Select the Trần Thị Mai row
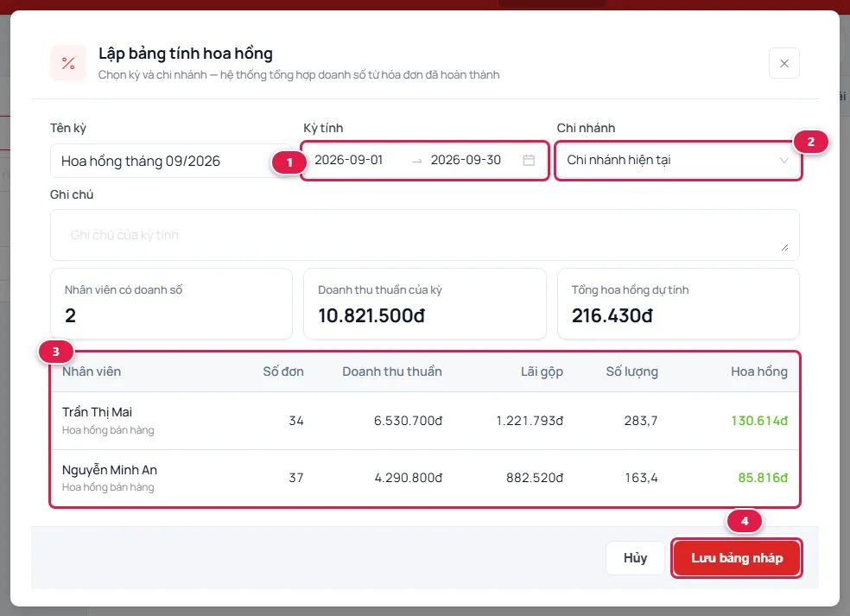850x616 pixels. click(425, 421)
